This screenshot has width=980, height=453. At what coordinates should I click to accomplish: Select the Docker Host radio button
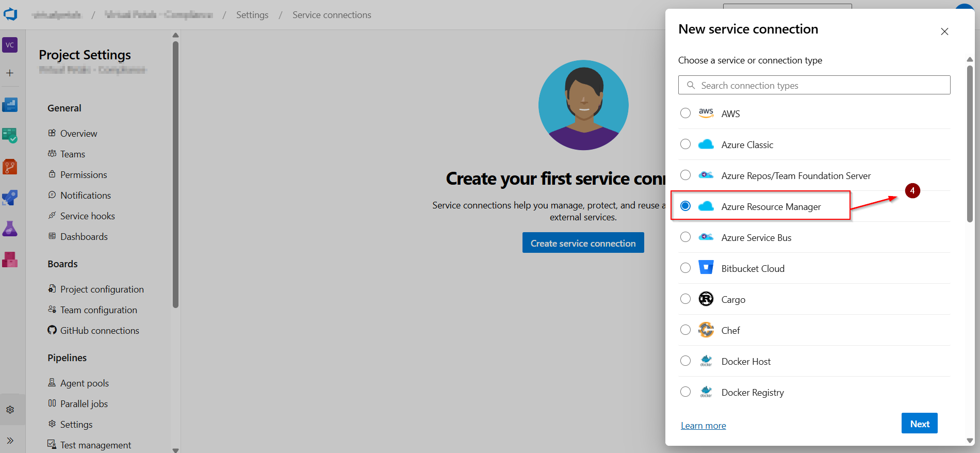[x=685, y=361]
